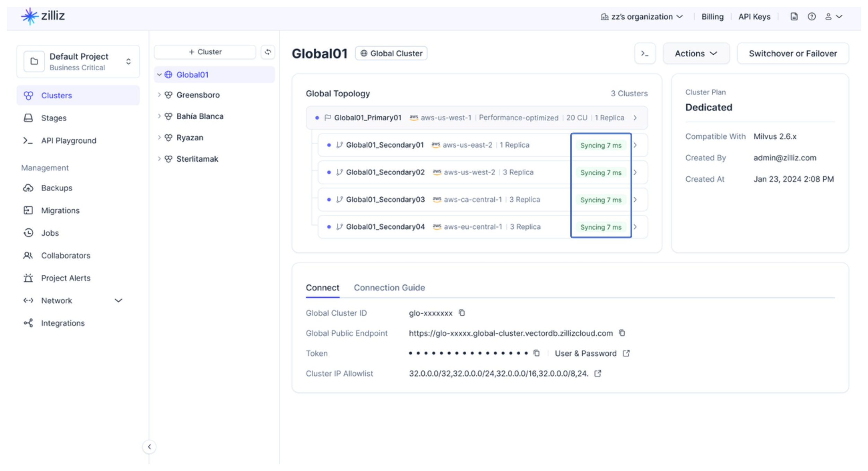Click the help question mark icon
The width and height of the screenshot is (868, 471).
[x=811, y=17]
